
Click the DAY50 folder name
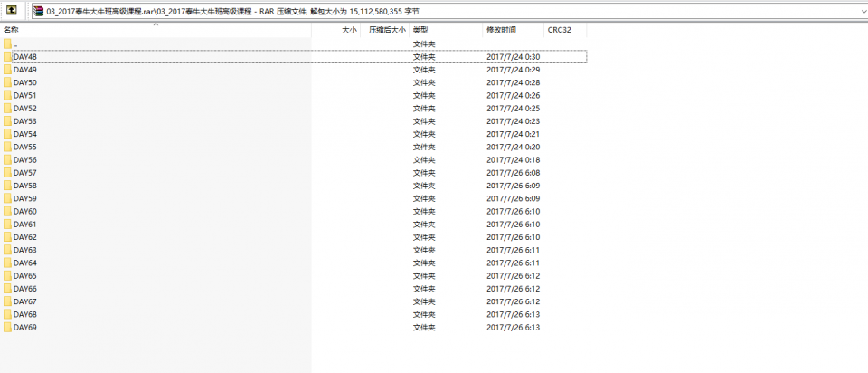click(25, 82)
